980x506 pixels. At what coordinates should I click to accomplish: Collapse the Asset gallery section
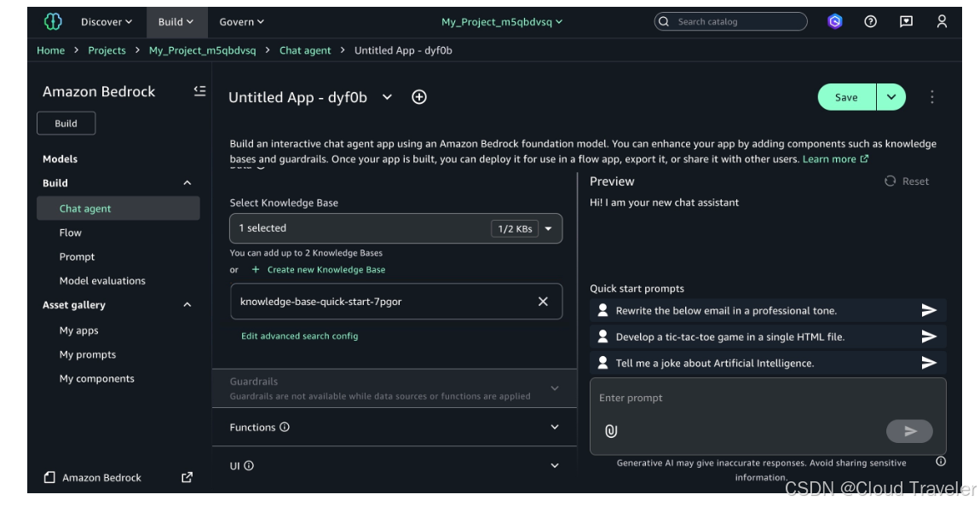pyautogui.click(x=187, y=305)
